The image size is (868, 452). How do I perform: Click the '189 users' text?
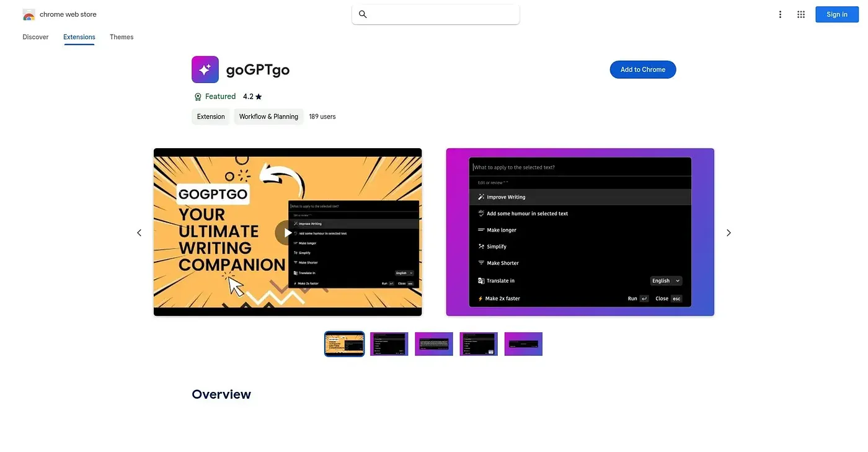[322, 117]
